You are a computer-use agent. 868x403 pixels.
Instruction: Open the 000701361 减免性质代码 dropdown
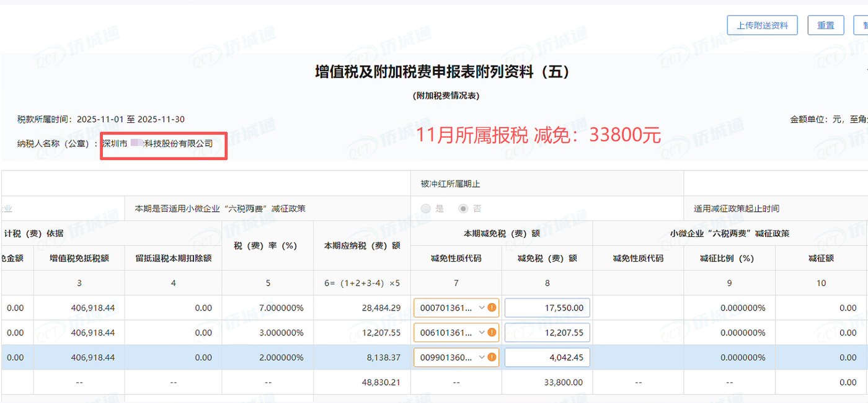456,308
